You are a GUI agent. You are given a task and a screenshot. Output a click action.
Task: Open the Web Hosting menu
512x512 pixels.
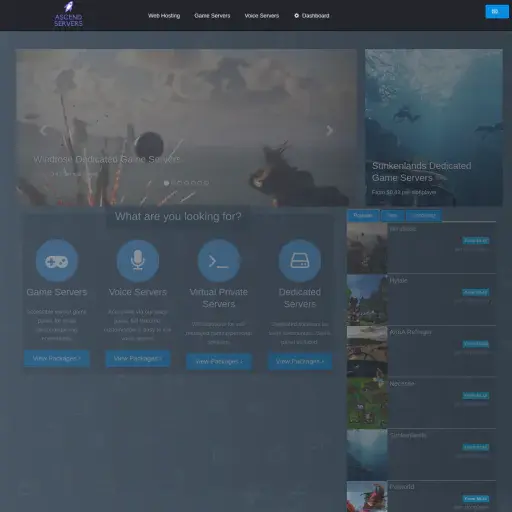coord(164,16)
